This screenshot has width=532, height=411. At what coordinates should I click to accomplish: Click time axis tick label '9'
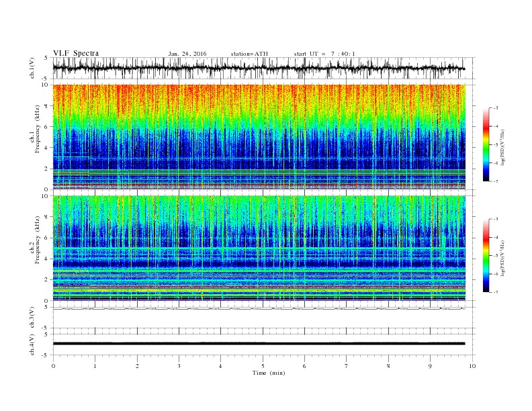(x=430, y=366)
